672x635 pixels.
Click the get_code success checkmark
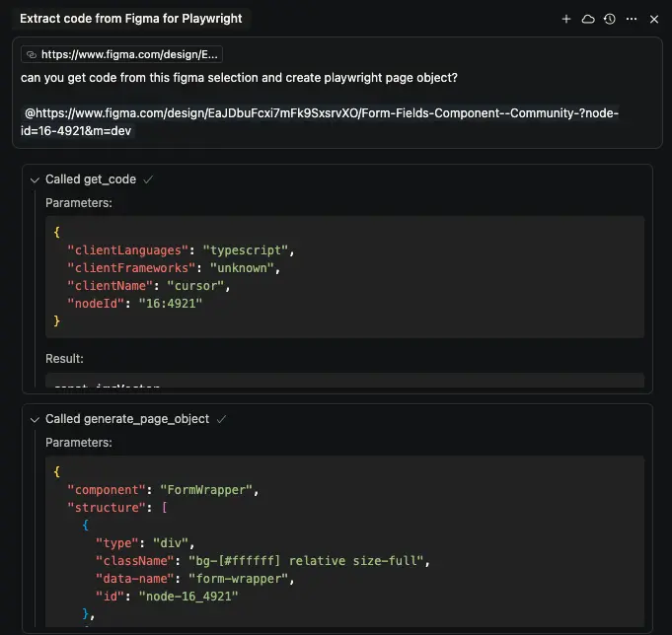148,179
